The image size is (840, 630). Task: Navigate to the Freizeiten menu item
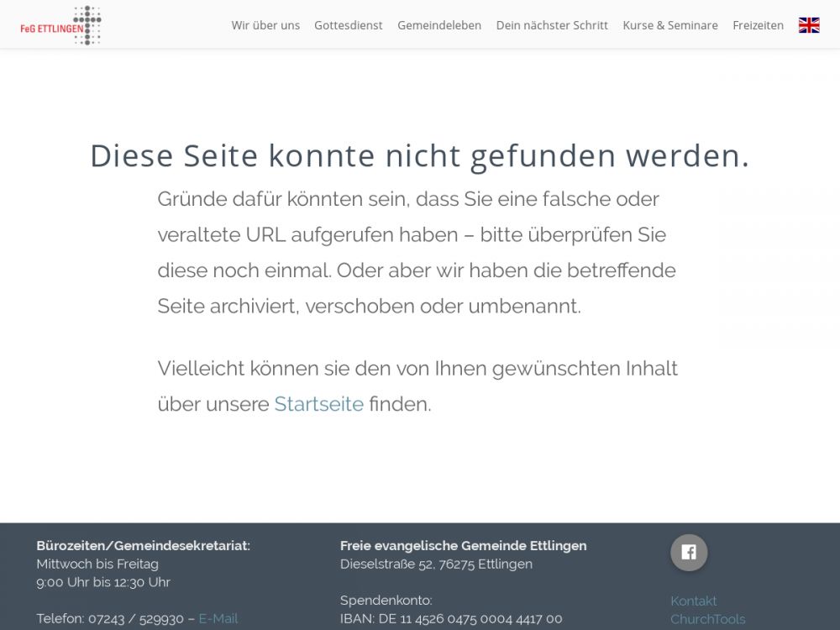(758, 25)
